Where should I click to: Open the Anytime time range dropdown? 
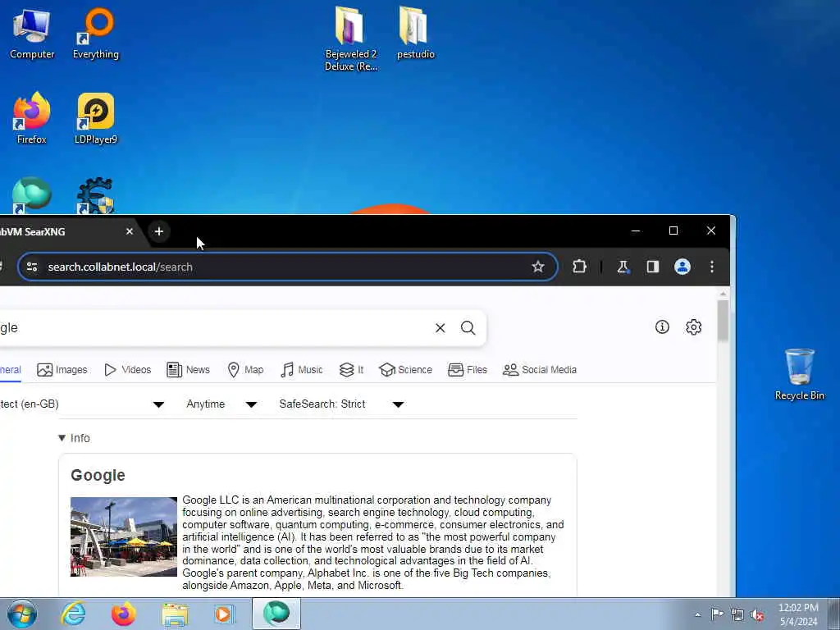[x=221, y=404]
